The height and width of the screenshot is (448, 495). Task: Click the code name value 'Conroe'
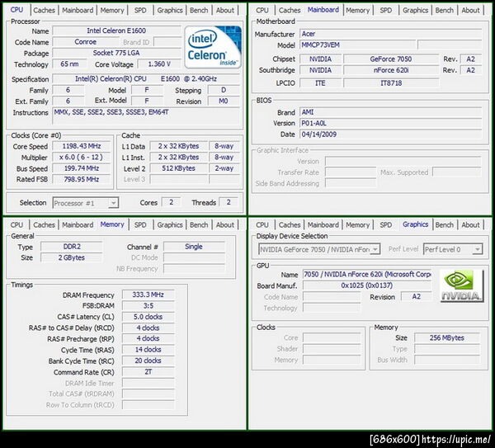pyautogui.click(x=85, y=42)
